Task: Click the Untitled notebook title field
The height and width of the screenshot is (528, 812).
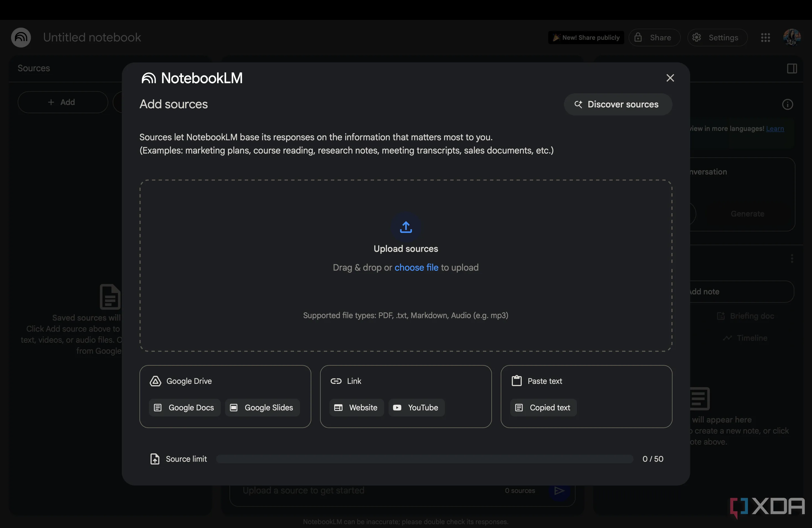Action: click(x=92, y=38)
